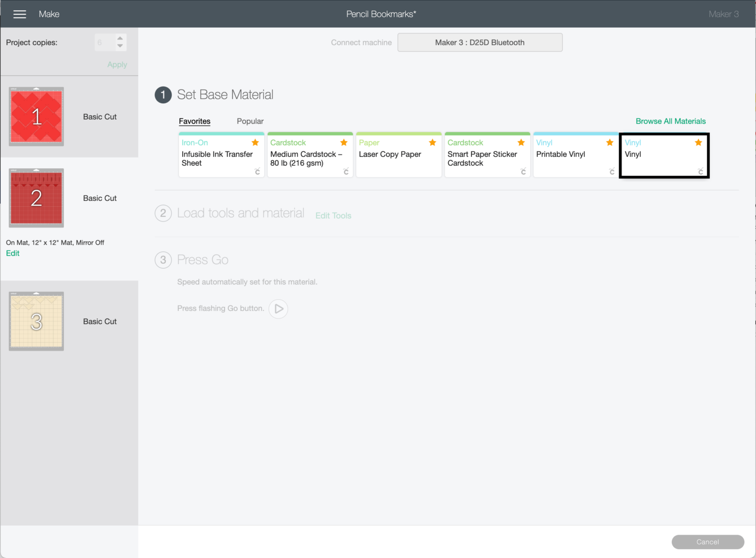Click the Cricut logo on Vinyl card
Viewport: 756px width, 558px height.
[x=700, y=171]
